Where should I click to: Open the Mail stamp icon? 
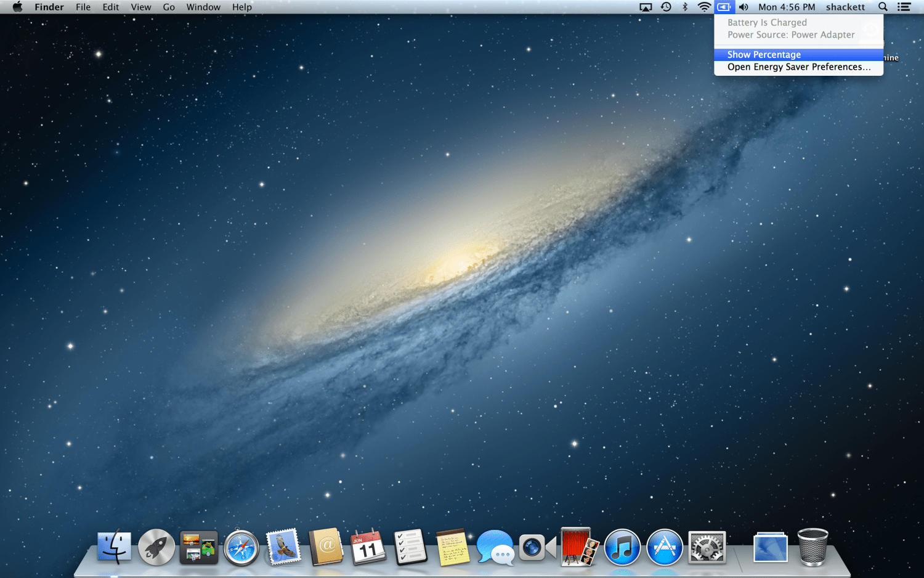pos(283,547)
